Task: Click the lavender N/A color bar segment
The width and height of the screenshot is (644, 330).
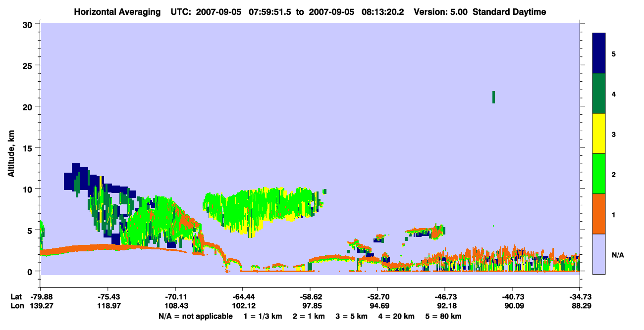Action: (x=599, y=254)
